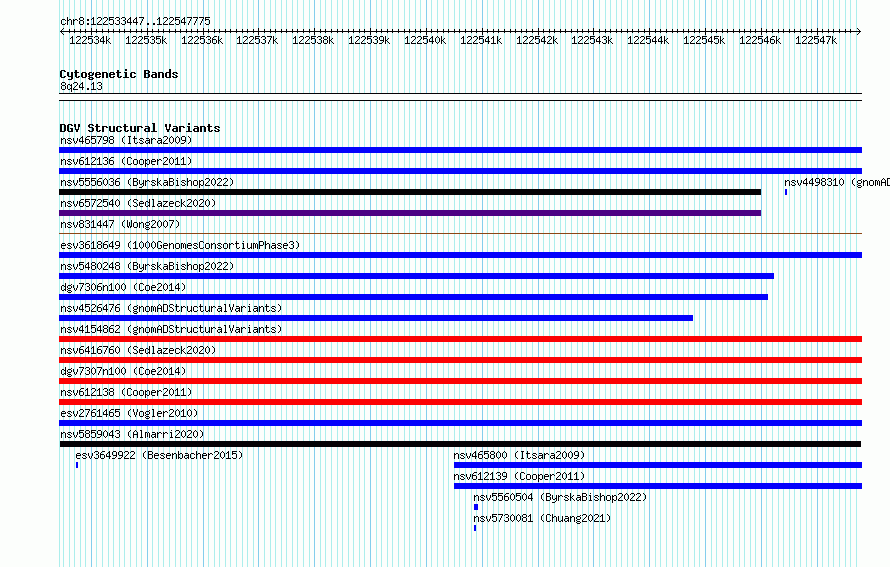Screen dimensions: 890x567
Task: Open nsv5480248 (ByrskaBishop2022) label
Action: [x=147, y=266]
